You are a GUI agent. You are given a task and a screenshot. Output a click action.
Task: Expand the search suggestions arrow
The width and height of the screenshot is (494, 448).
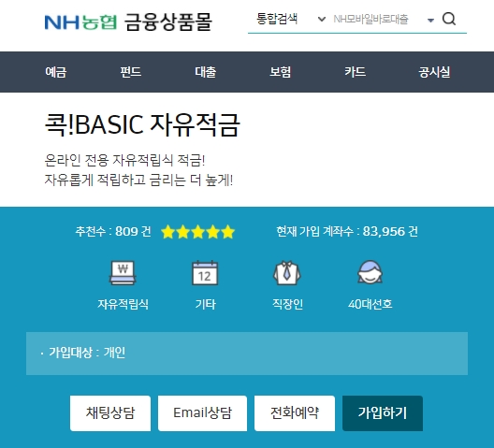pos(430,21)
